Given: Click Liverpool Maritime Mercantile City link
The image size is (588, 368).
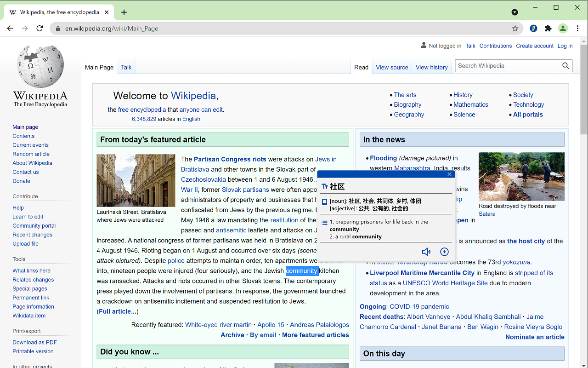Looking at the screenshot, I should pyautogui.click(x=422, y=273).
